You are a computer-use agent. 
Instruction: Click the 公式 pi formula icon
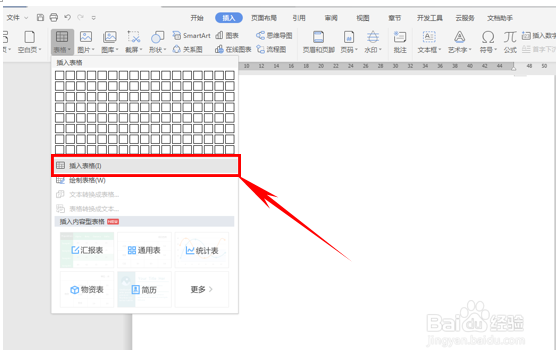click(510, 37)
